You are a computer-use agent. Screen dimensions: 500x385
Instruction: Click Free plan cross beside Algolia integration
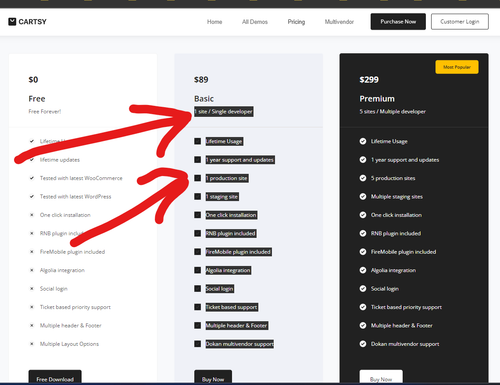click(32, 270)
